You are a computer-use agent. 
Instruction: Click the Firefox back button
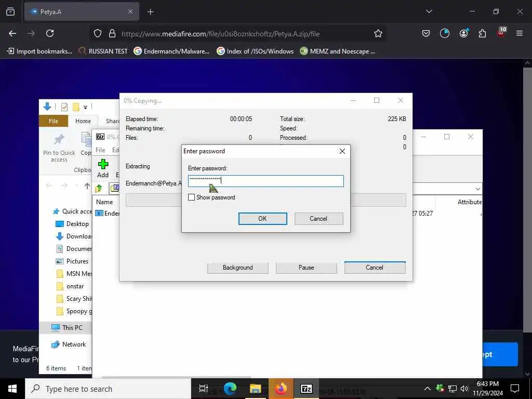click(x=12, y=33)
